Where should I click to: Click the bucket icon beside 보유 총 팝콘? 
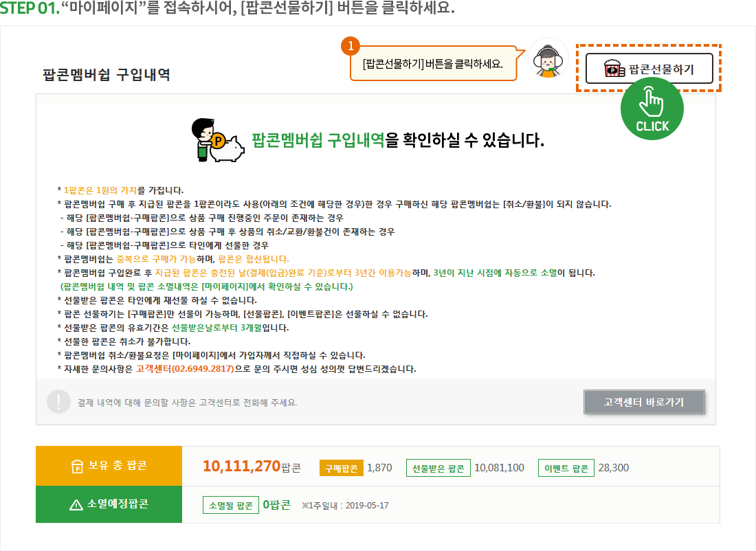[x=77, y=466]
